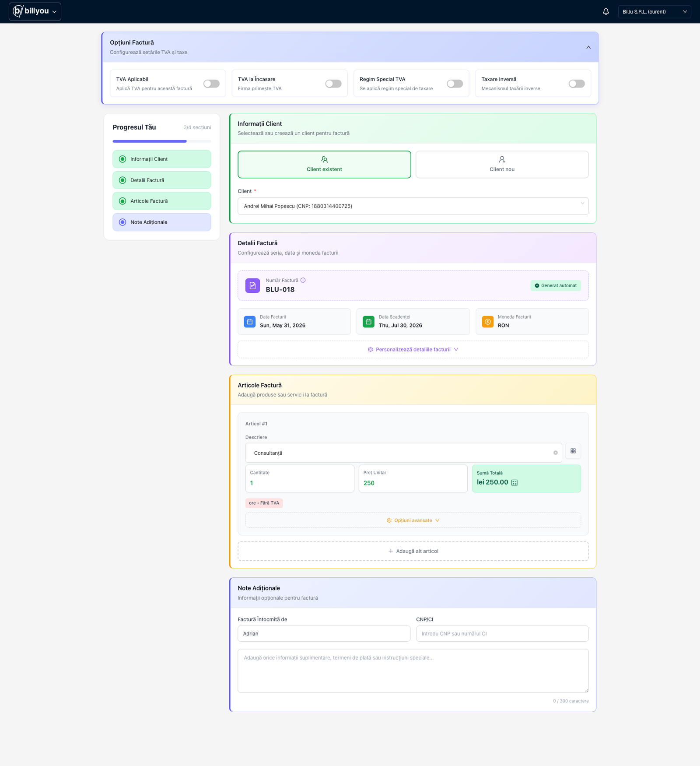
Task: Enable Taxare Inversă switch
Action: [577, 84]
